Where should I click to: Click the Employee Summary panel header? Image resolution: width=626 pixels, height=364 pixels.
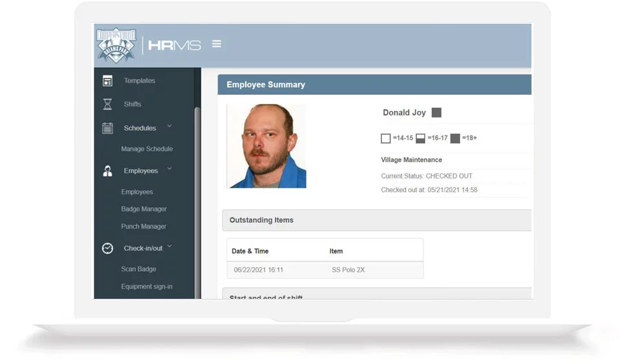374,85
